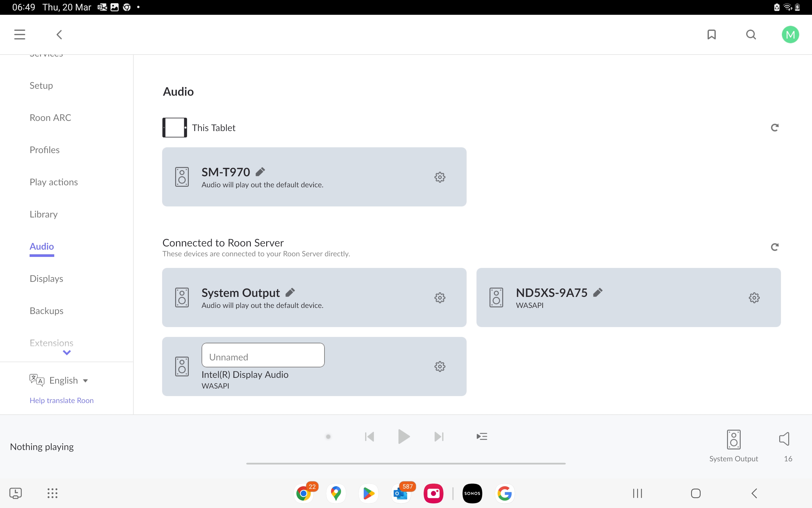
Task: Switch to the Displays settings tab
Action: click(x=46, y=279)
